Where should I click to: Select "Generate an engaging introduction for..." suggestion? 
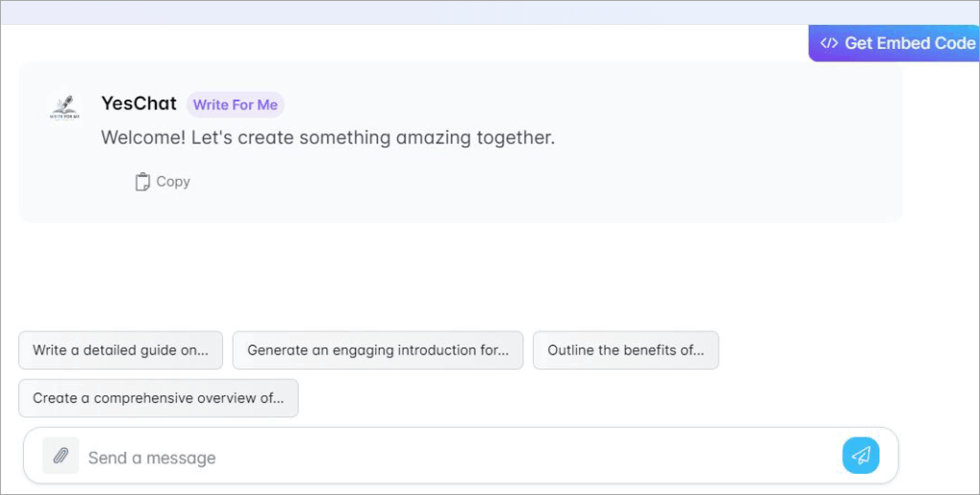point(378,350)
